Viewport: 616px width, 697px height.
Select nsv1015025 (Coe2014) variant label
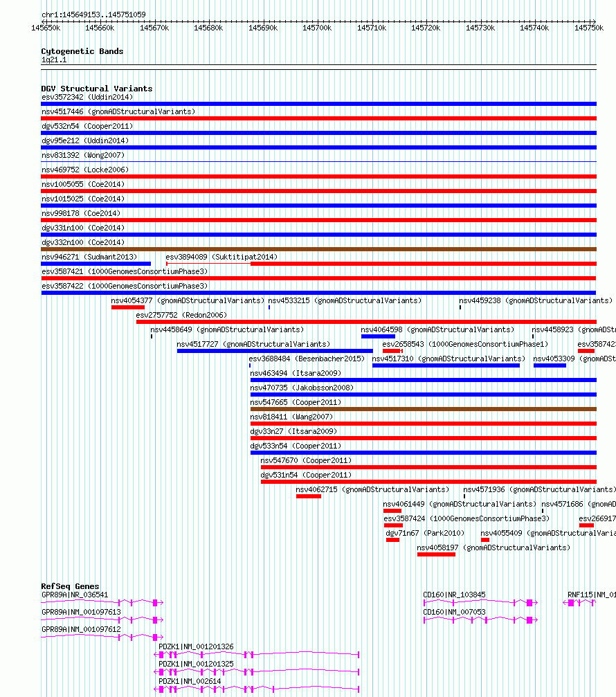click(83, 199)
